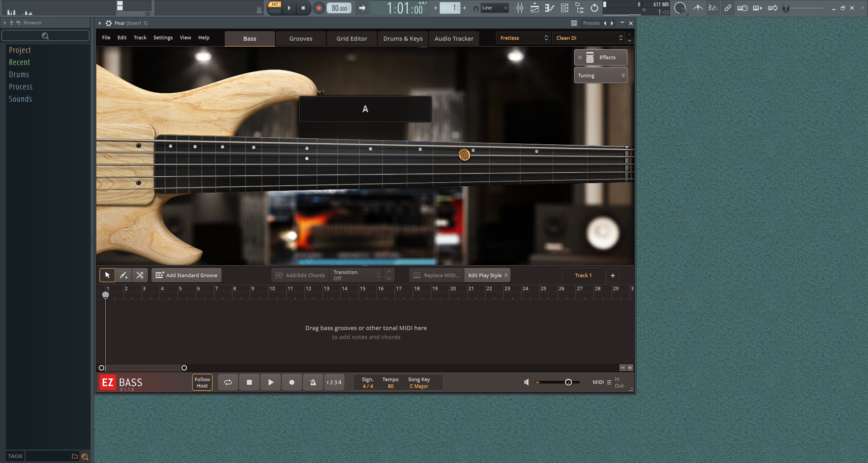Click the speaker volume icon in EZbass

[526, 382]
